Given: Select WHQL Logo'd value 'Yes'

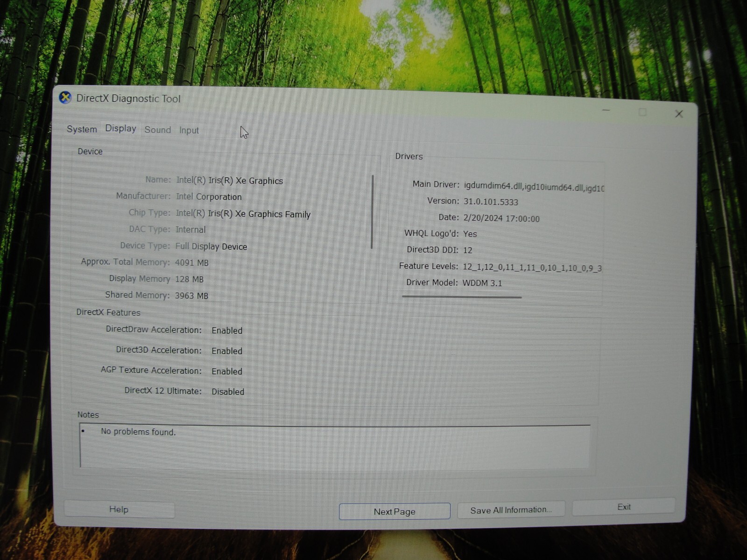Looking at the screenshot, I should pyautogui.click(x=470, y=234).
